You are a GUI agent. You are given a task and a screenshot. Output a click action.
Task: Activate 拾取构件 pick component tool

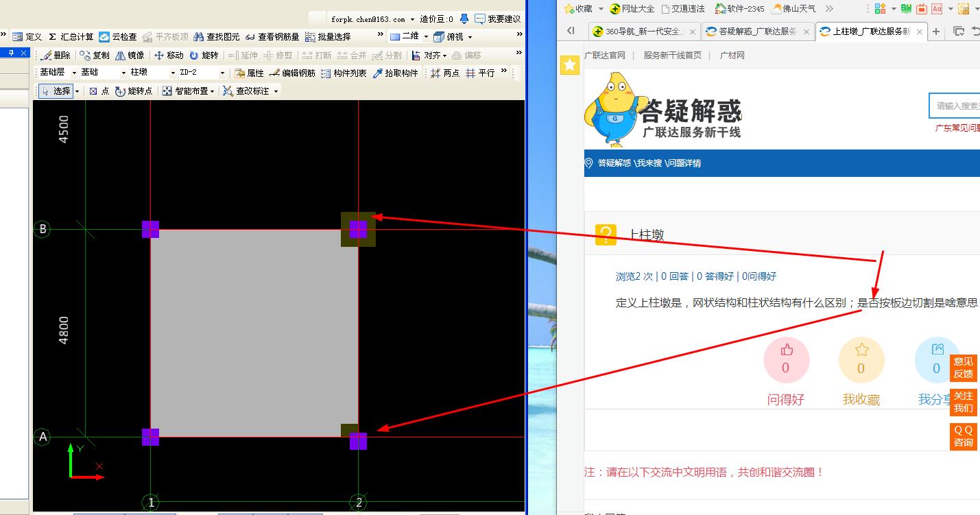coord(395,73)
